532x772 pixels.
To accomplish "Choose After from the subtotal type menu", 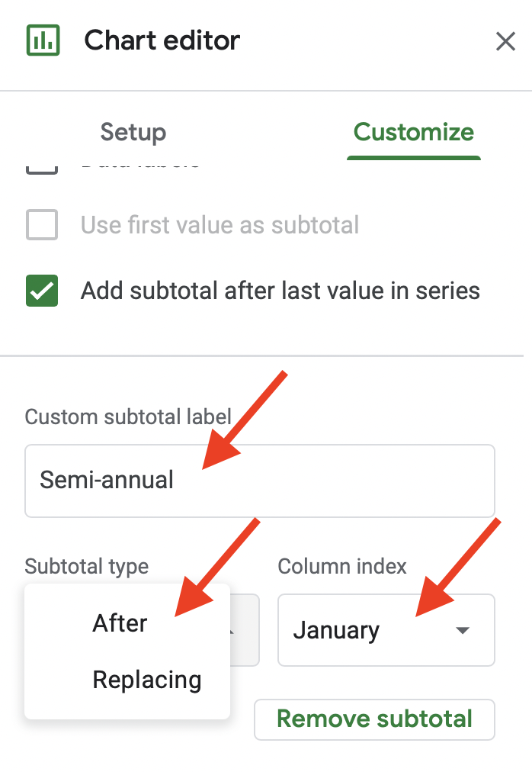I will pos(120,623).
